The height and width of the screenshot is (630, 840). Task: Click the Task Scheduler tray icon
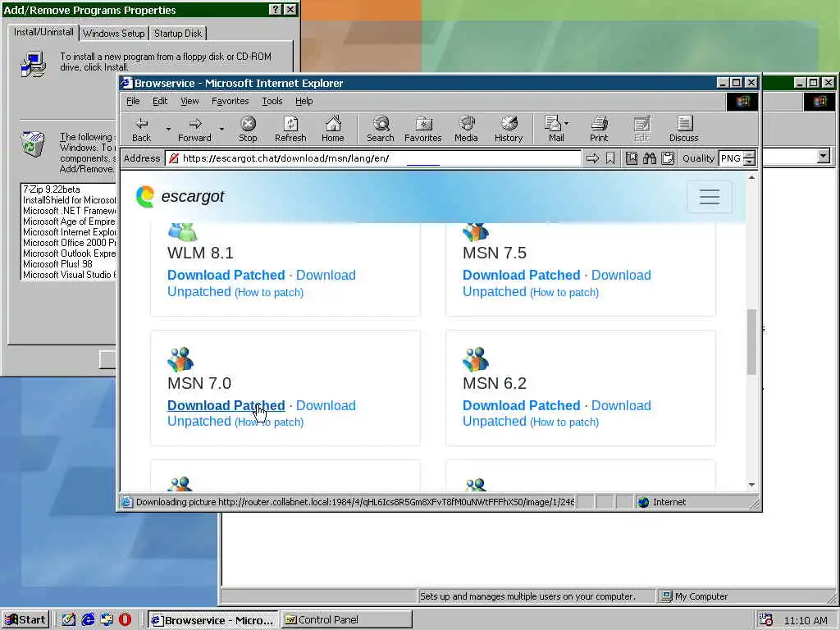coord(766,620)
